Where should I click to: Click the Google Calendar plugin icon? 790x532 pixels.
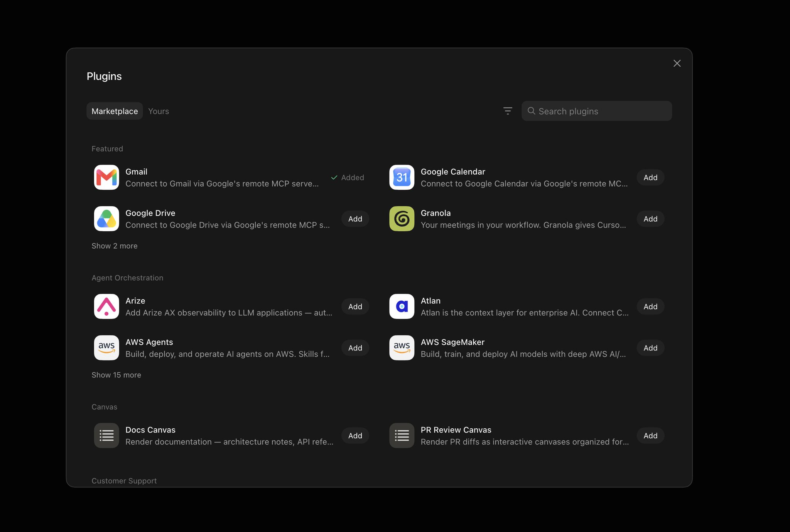(402, 177)
